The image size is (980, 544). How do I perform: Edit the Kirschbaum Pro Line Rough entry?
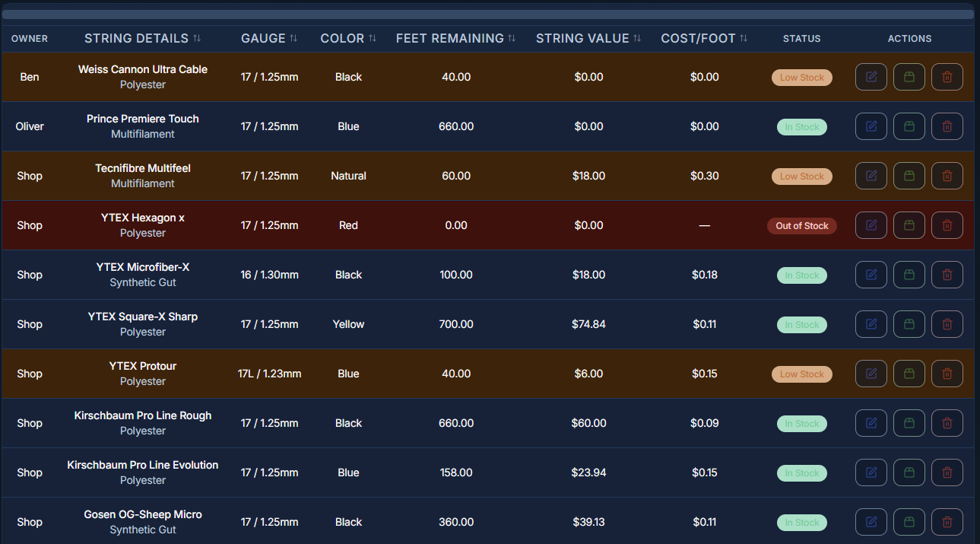click(871, 423)
